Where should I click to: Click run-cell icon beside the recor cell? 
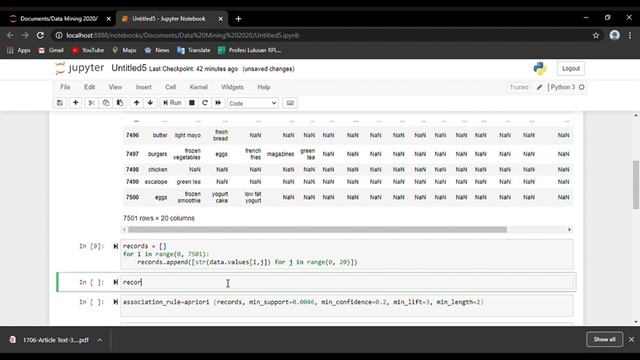click(x=116, y=282)
